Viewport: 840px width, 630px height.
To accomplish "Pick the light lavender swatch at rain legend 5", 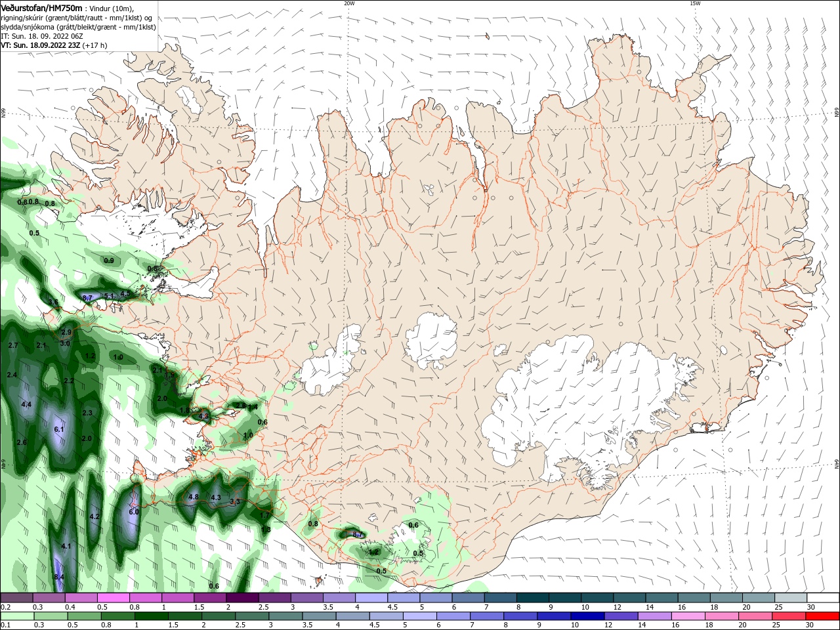I will (x=419, y=616).
